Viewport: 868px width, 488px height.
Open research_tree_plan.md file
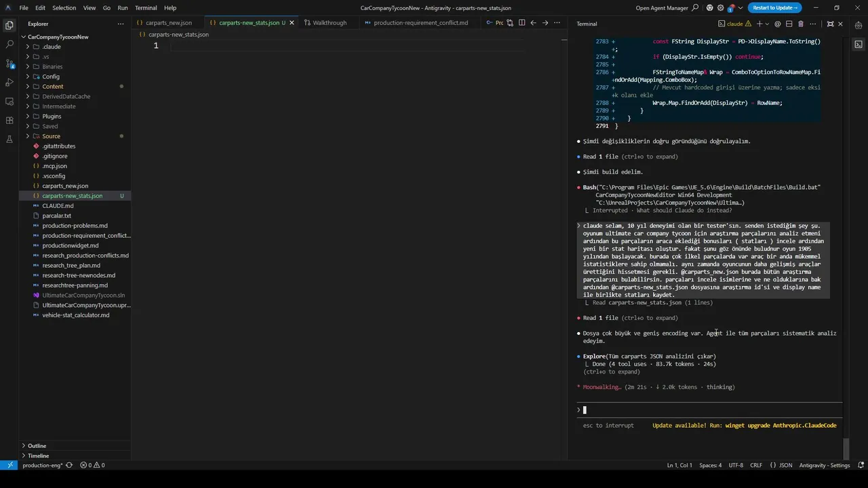pos(71,265)
